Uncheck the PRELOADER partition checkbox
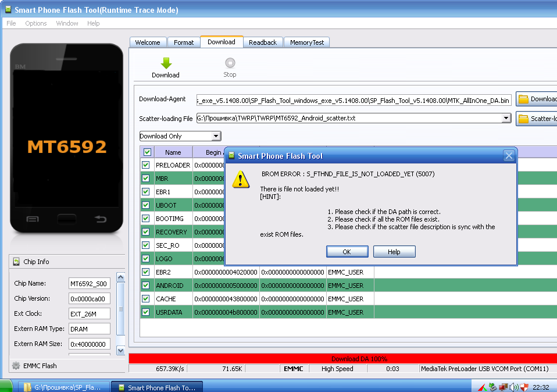The height and width of the screenshot is (392, 557). point(146,165)
